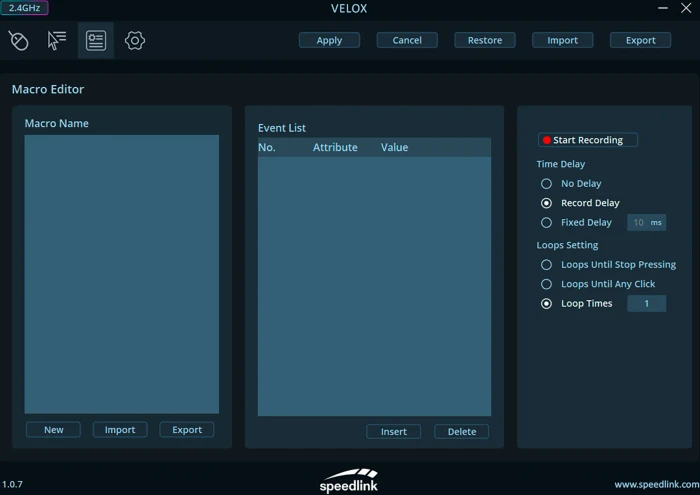Create a New macro
Screen dimensions: 700x495
tap(54, 430)
